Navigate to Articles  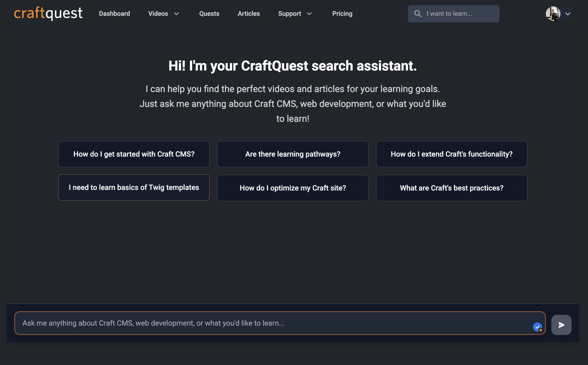249,14
